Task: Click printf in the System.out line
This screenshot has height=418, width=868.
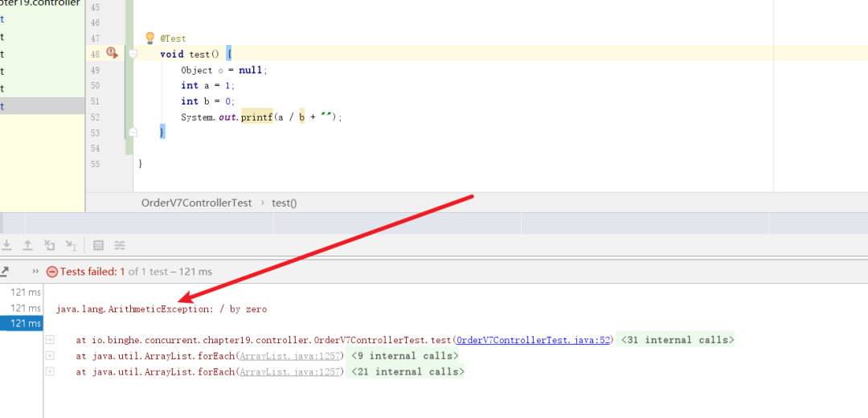Action: 257,117
